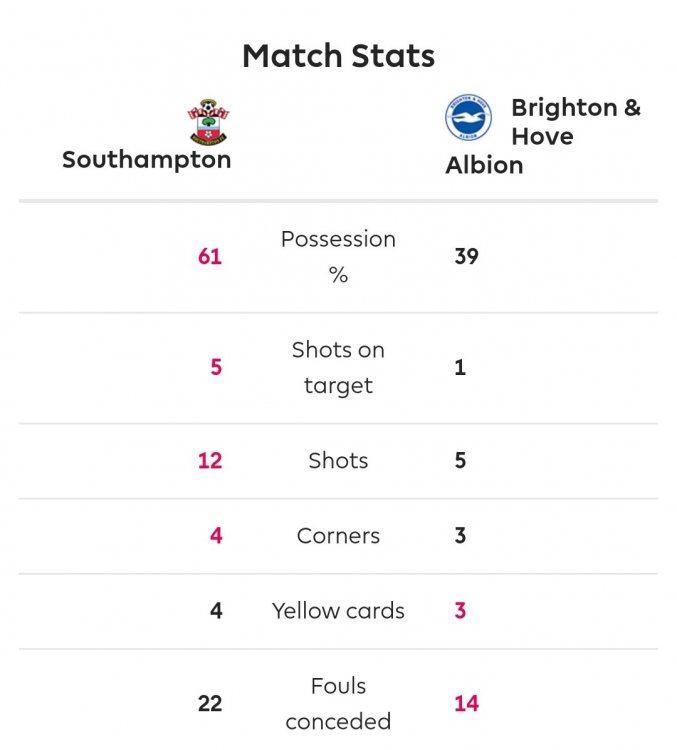The image size is (677, 750).
Task: Click Southampton's 22 fouls conceded value
Action: point(210,704)
